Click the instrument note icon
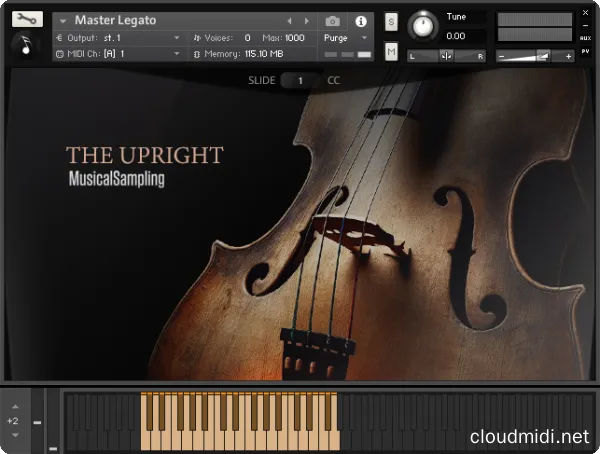The width and height of the screenshot is (600, 454). (x=26, y=44)
